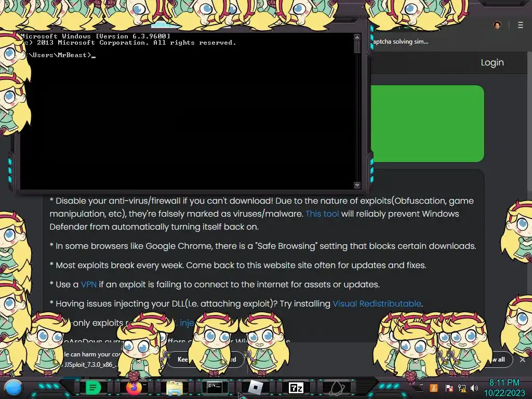Open the browser hamburger menu
532x399 pixels.
pos(521,25)
